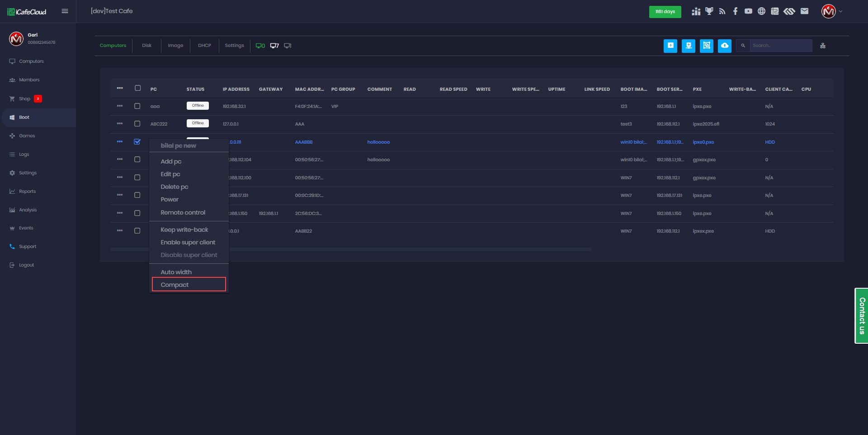868x435 pixels.
Task: Open the YouTube icon link
Action: [748, 11]
